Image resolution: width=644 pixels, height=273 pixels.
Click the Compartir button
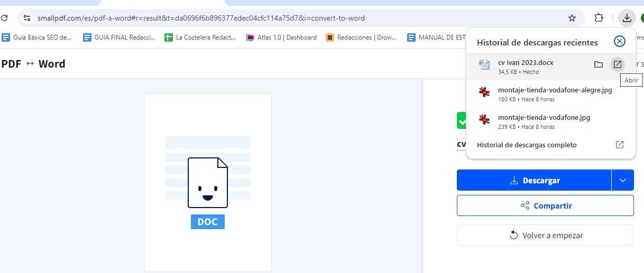(x=545, y=206)
